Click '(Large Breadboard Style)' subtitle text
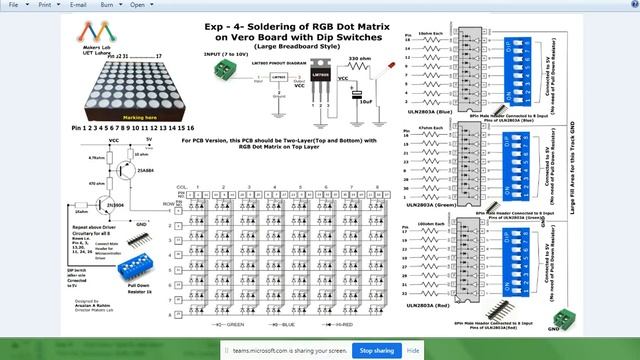Screen dimensions: 640x360 pyautogui.click(x=297, y=47)
